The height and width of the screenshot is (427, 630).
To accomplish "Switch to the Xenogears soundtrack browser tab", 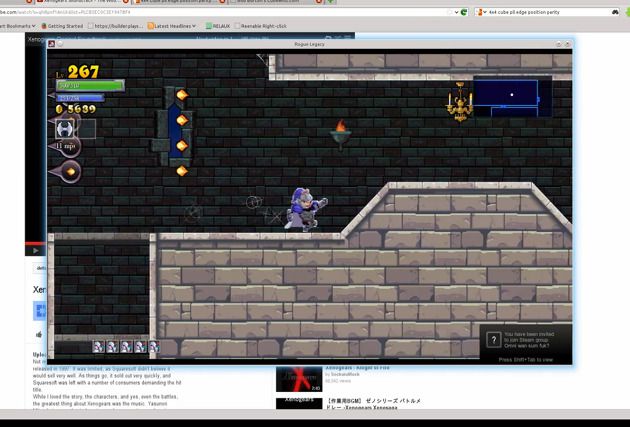I will (x=80, y=1).
